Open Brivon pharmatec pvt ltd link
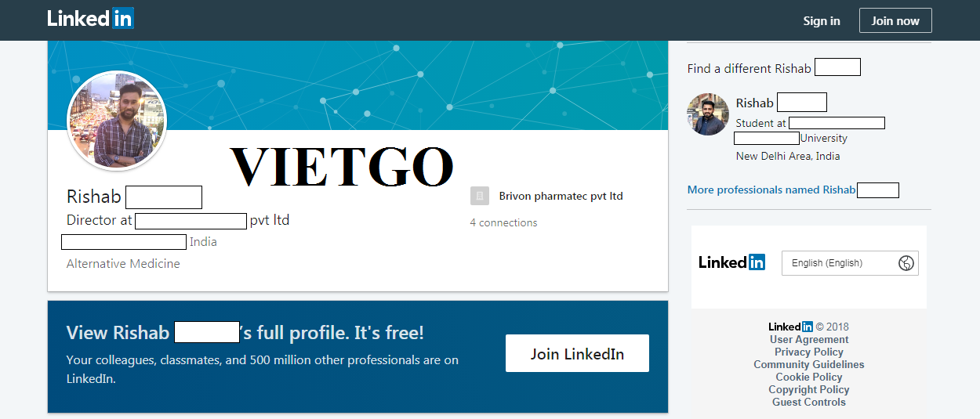The width and height of the screenshot is (980, 419). (x=561, y=196)
